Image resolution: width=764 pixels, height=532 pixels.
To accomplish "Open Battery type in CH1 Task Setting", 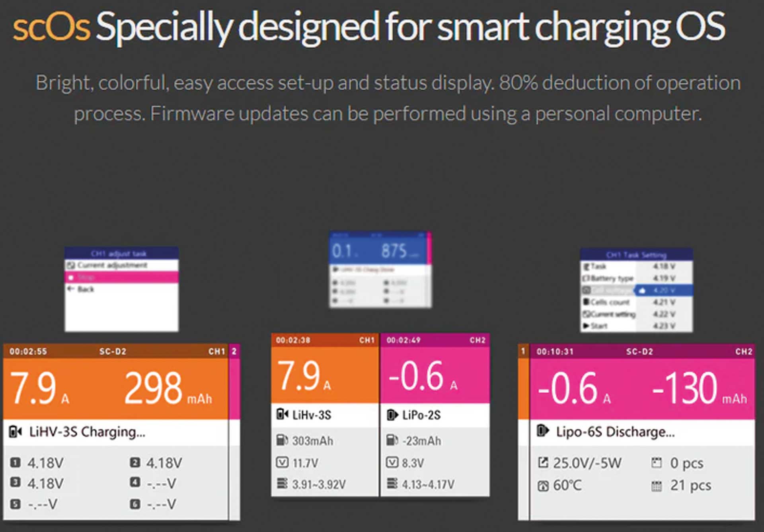I will pyautogui.click(x=611, y=278).
